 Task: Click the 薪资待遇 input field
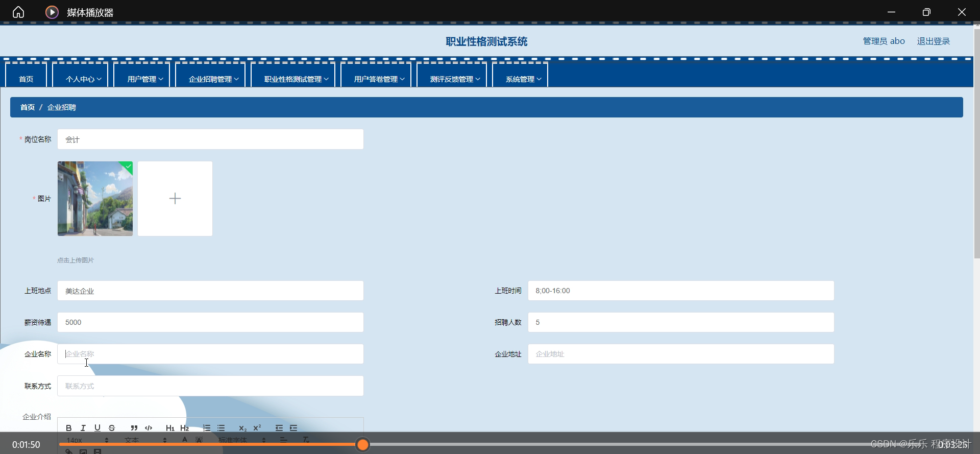tap(210, 322)
